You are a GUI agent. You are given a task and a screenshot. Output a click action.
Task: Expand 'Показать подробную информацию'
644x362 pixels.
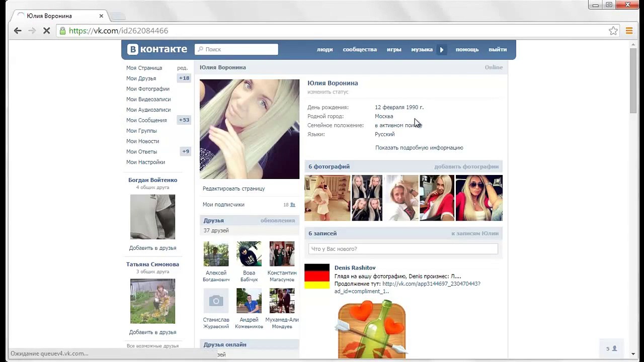click(x=419, y=148)
